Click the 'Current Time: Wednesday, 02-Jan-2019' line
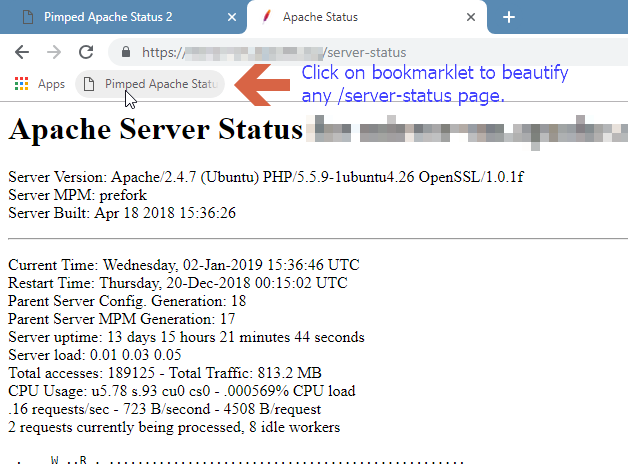Image resolution: width=628 pixels, height=466 pixels. pos(184,265)
